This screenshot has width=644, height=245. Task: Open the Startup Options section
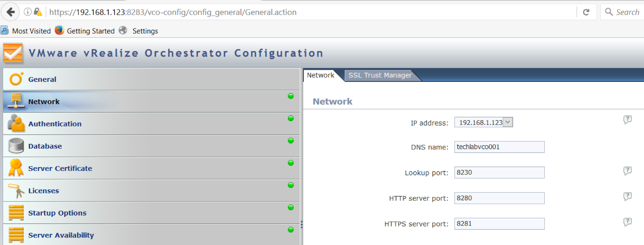coord(151,213)
